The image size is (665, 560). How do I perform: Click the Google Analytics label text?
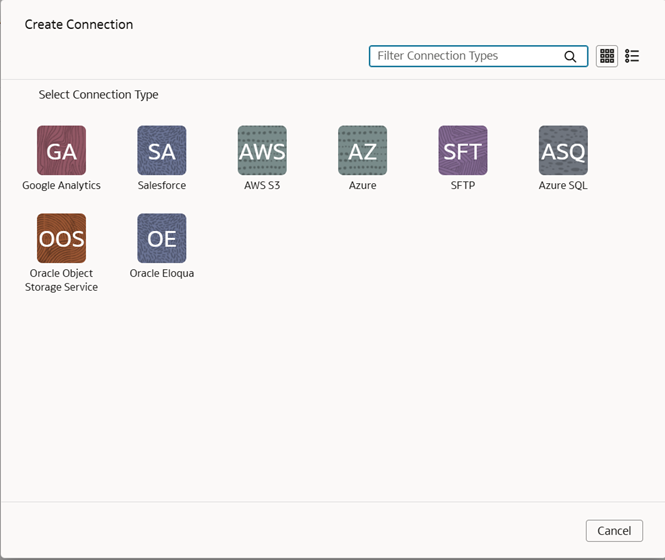[61, 185]
